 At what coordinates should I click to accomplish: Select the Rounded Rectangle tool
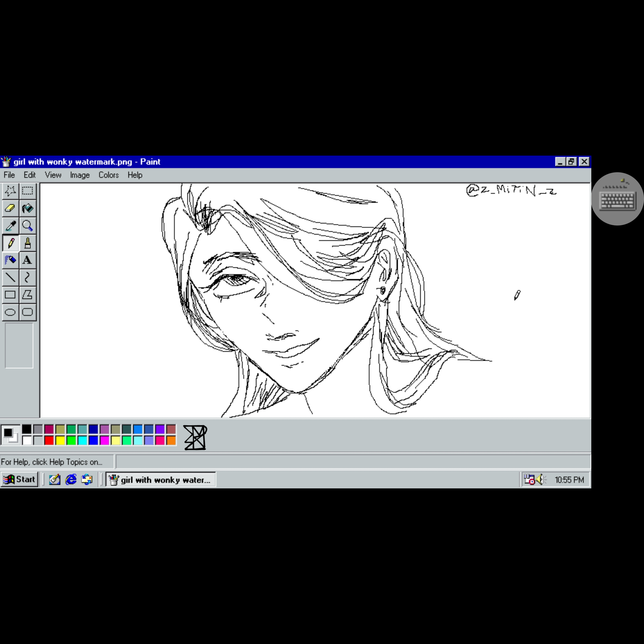coord(28,312)
